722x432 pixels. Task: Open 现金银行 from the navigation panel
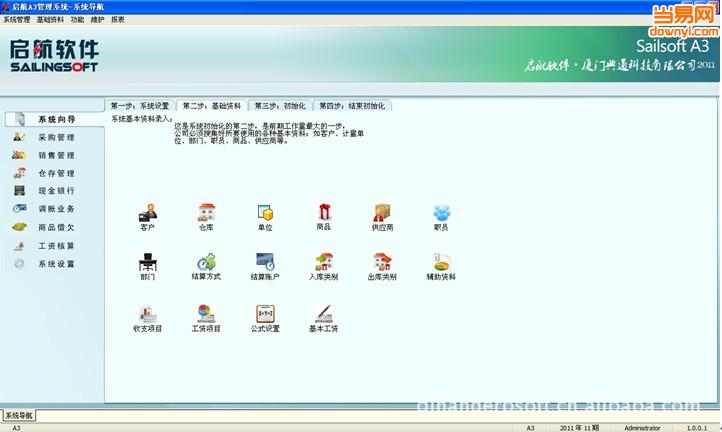(x=56, y=191)
